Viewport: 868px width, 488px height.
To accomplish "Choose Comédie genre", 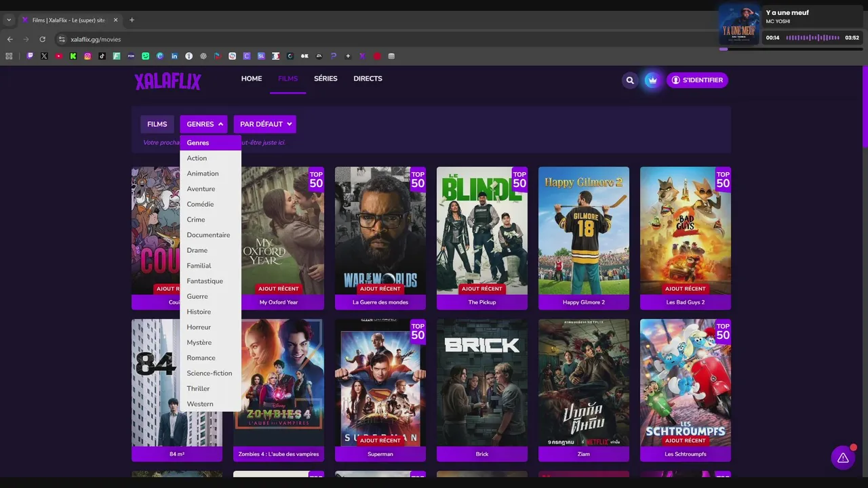I will pos(210,204).
